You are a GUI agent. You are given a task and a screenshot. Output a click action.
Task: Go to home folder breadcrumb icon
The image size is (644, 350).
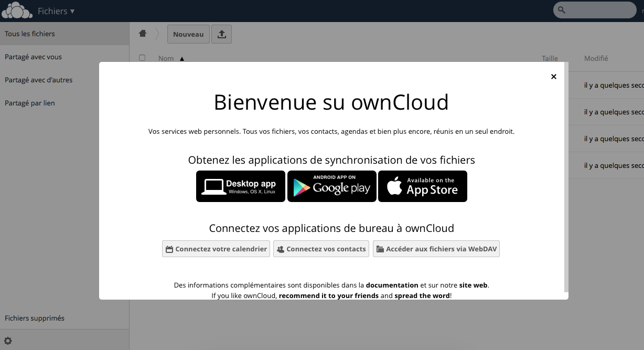pyautogui.click(x=143, y=34)
